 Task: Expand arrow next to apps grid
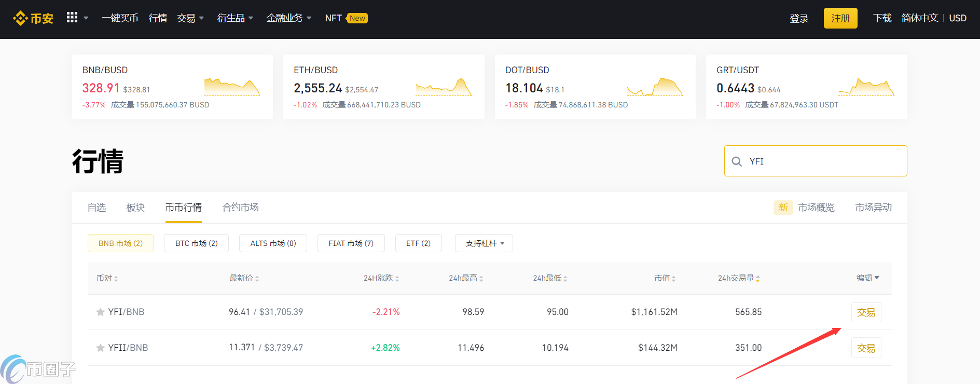pos(86,18)
